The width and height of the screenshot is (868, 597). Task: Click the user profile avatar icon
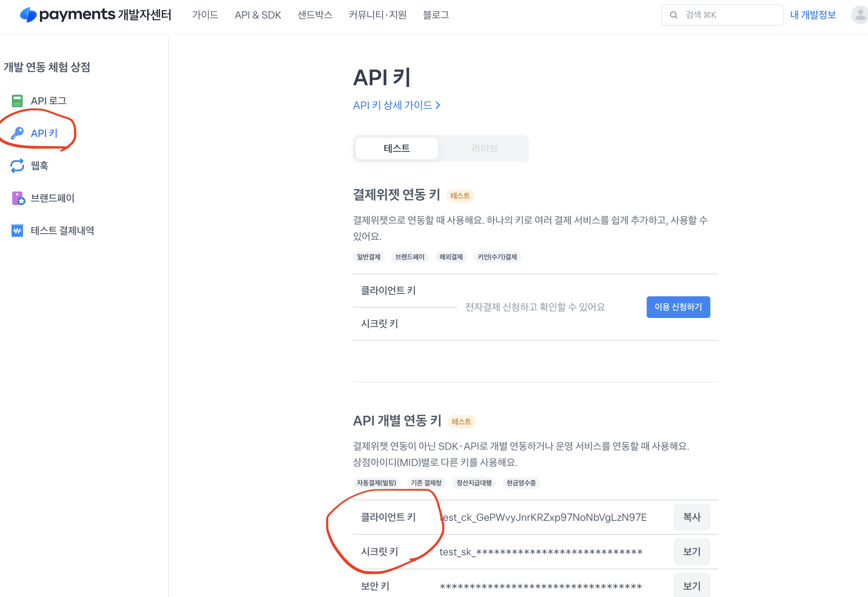(x=860, y=15)
